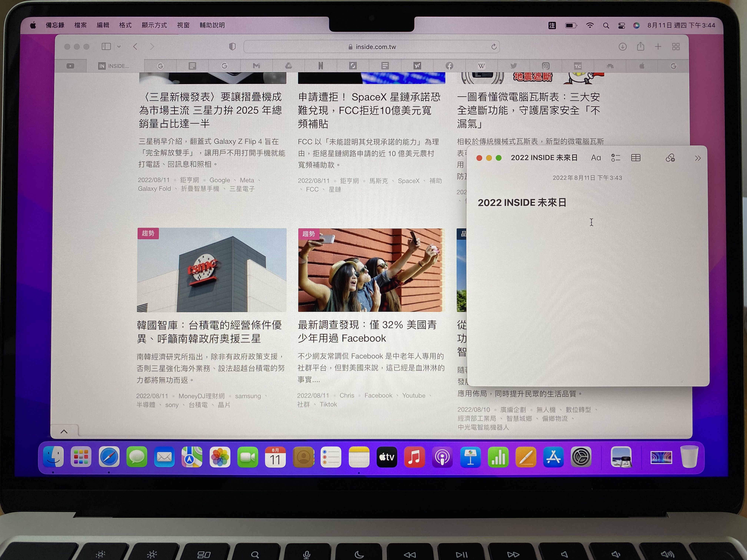Open Podcasts from the Dock
747x560 pixels.
(442, 457)
